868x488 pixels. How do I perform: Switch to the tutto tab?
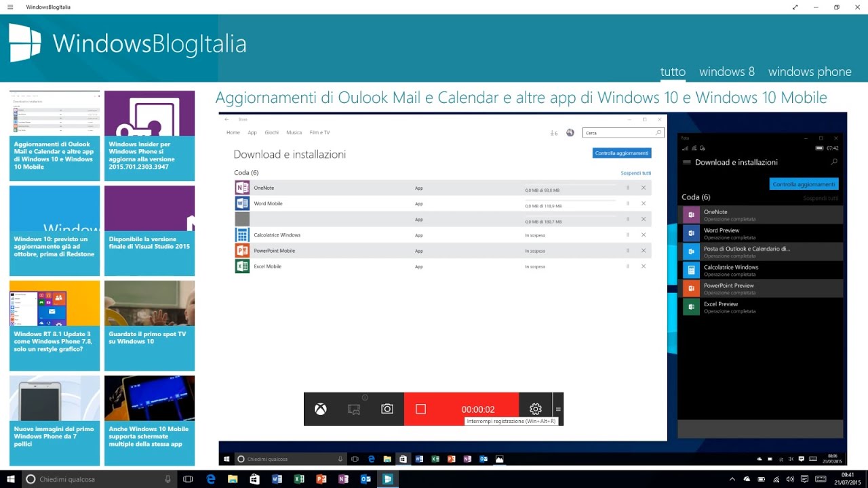click(673, 72)
